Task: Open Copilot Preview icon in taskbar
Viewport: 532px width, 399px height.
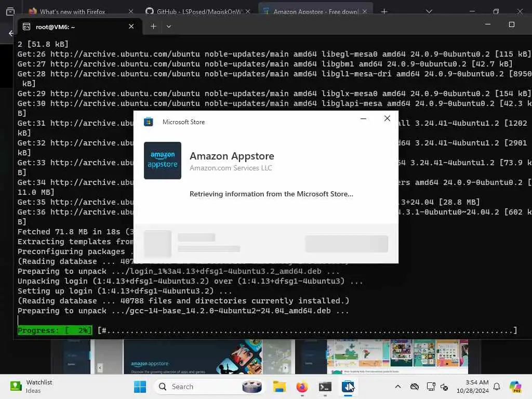Action: pyautogui.click(x=515, y=387)
